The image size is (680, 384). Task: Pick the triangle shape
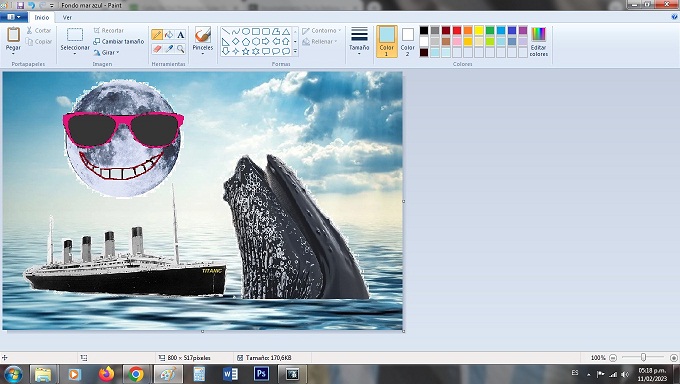[x=286, y=31]
